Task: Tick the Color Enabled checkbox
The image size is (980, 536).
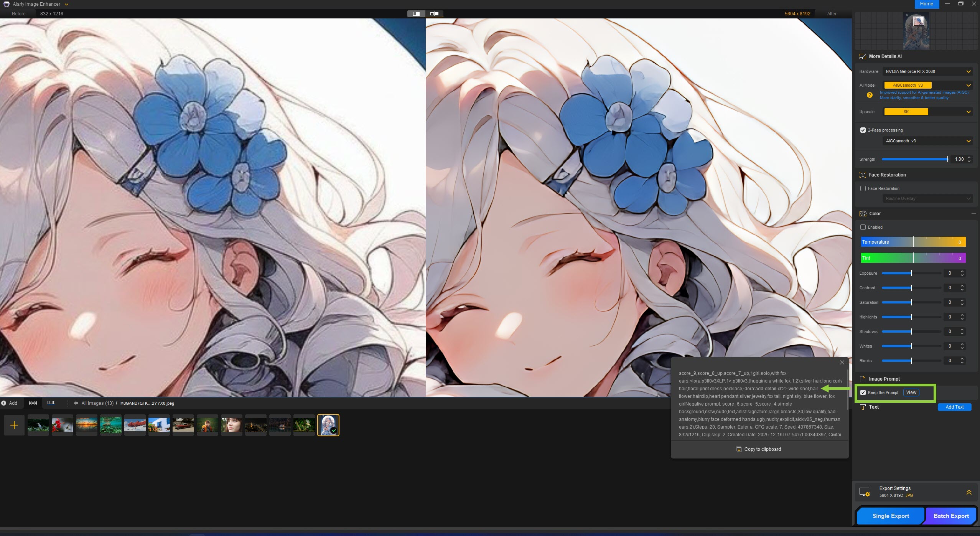Action: [x=863, y=227]
